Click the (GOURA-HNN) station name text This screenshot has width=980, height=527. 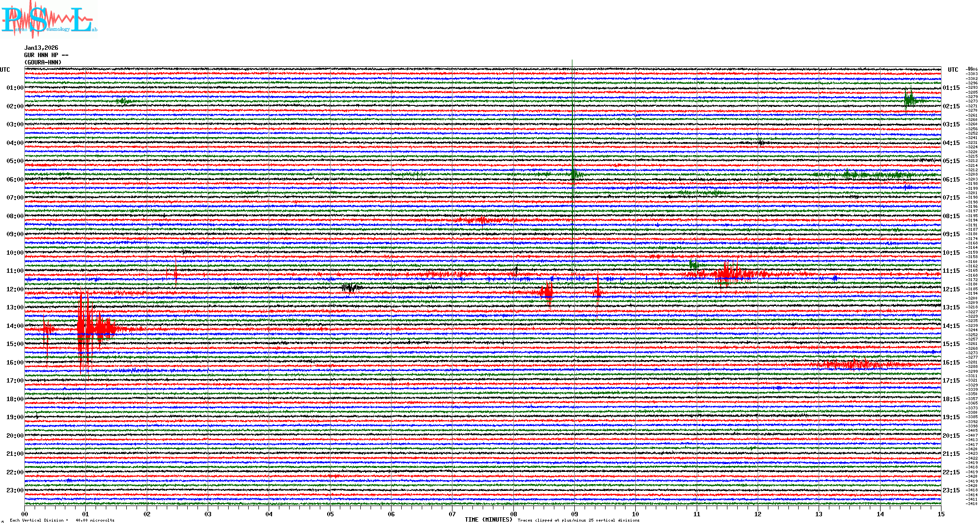click(x=43, y=62)
